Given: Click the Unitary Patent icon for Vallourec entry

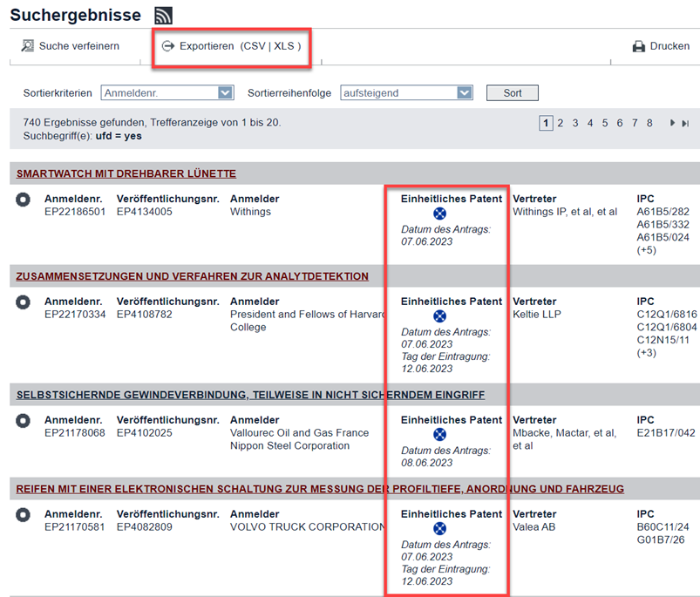Looking at the screenshot, I should pyautogui.click(x=440, y=435).
